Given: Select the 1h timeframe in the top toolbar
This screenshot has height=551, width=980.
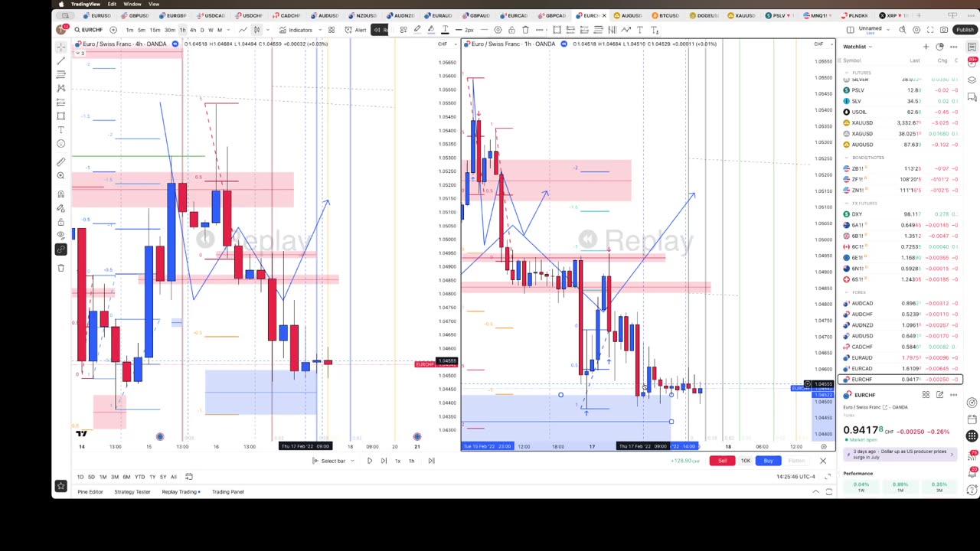Looking at the screenshot, I should (x=182, y=30).
